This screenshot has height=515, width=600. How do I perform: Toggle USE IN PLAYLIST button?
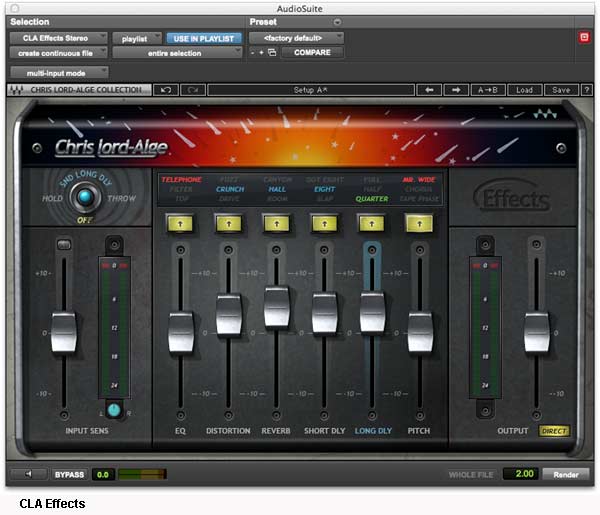coord(204,39)
